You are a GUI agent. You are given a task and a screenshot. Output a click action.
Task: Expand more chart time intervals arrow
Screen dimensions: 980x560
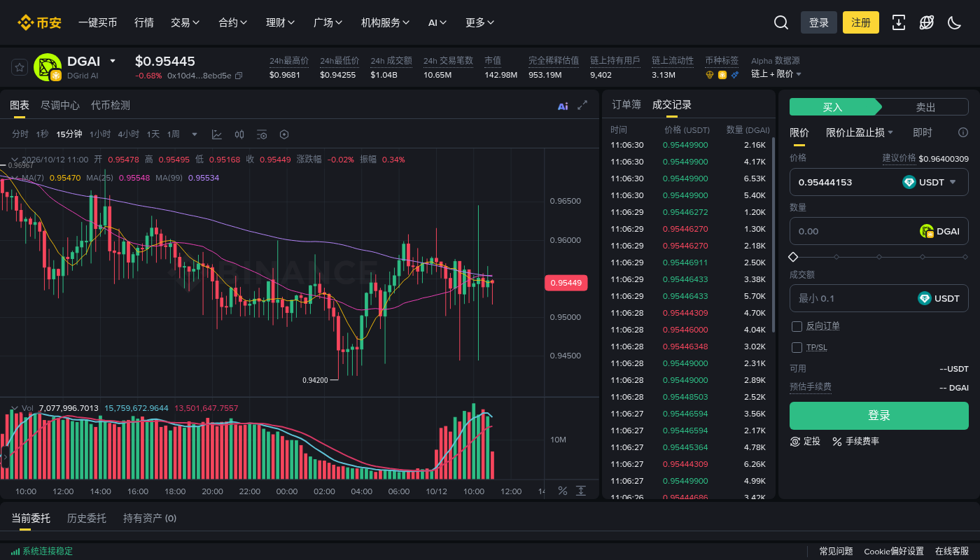[195, 134]
